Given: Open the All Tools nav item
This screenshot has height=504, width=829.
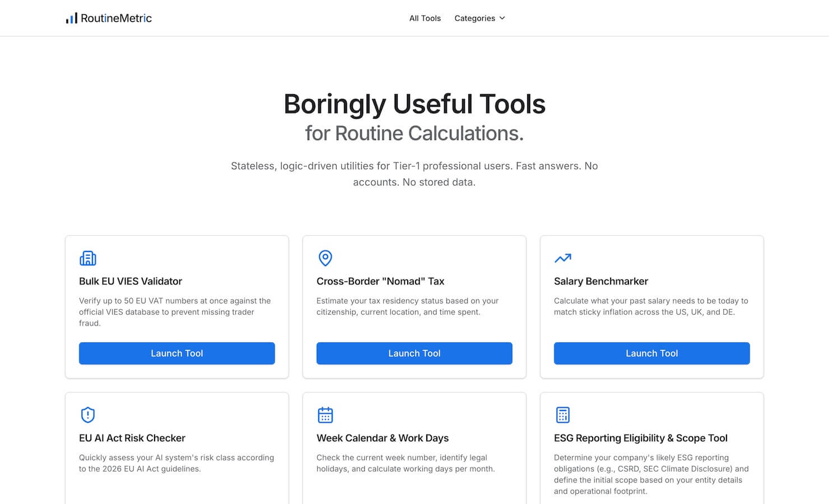Looking at the screenshot, I should [x=425, y=18].
